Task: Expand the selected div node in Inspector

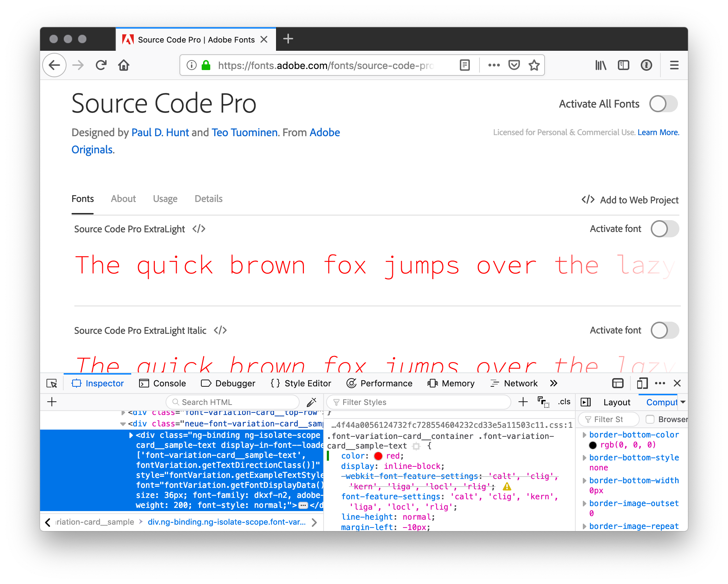Action: 131,435
